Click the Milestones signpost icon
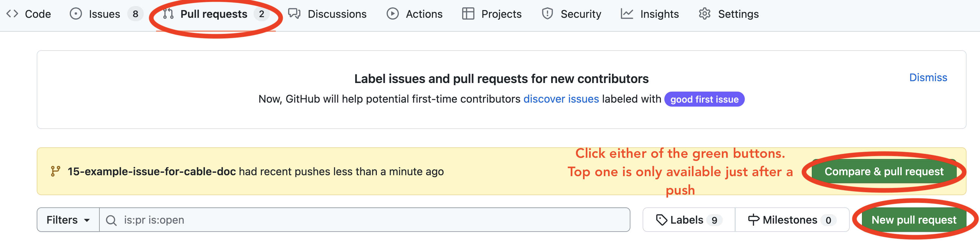The height and width of the screenshot is (242, 980). pos(753,220)
